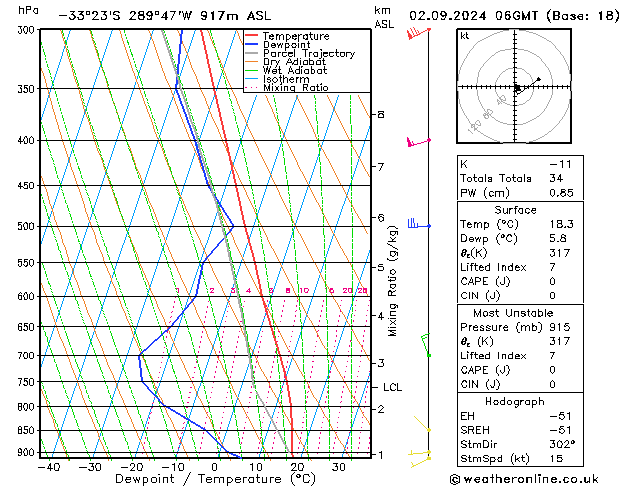This screenshot has height=486, width=629.
Task: Click the 30 temperature axis label
Action: [339, 468]
